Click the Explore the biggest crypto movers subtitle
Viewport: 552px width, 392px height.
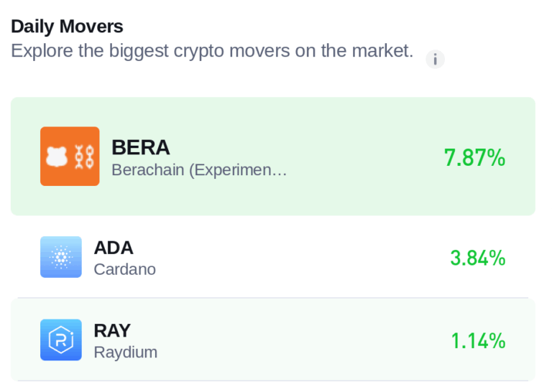212,51
